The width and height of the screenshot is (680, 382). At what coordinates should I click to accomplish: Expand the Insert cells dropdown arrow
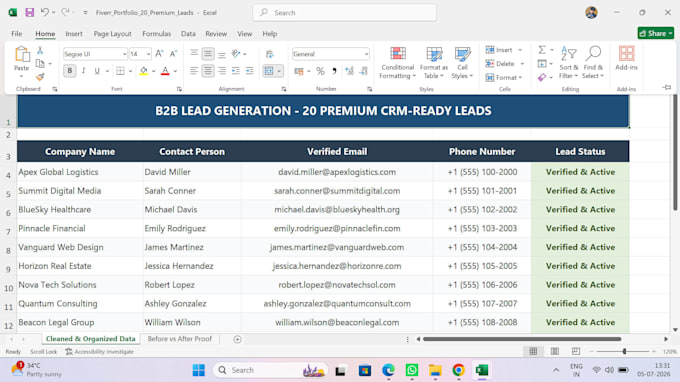(x=520, y=50)
